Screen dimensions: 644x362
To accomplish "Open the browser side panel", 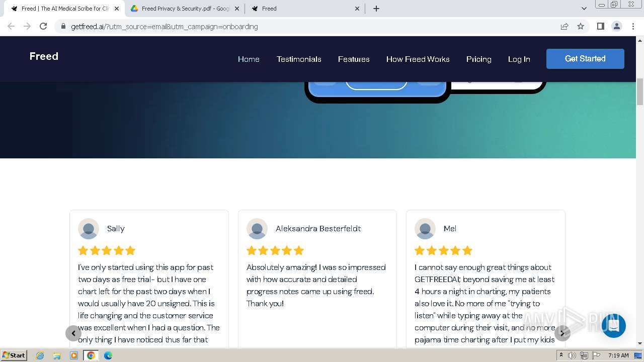I will pyautogui.click(x=600, y=26).
